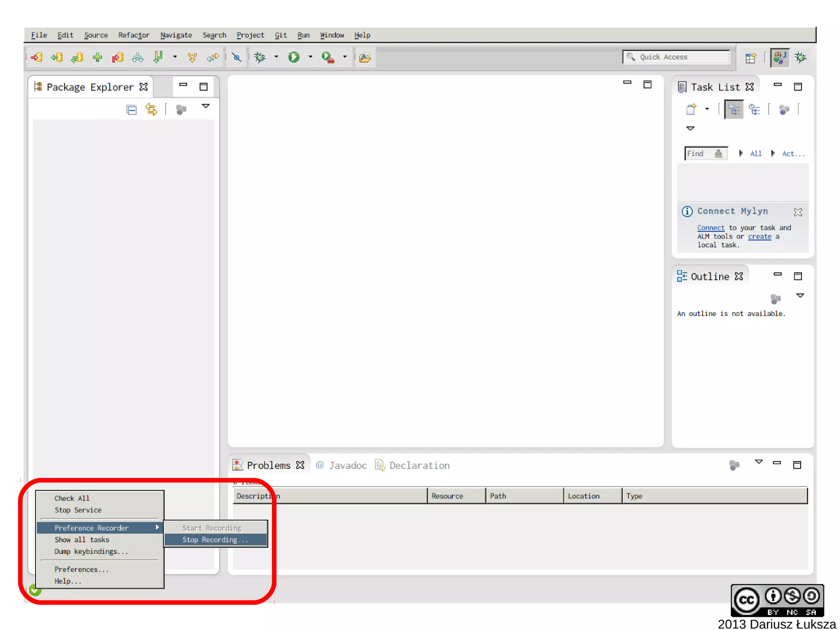The image size is (840, 630).
Task: Select Stop Recording... in submenu
Action: (215, 540)
